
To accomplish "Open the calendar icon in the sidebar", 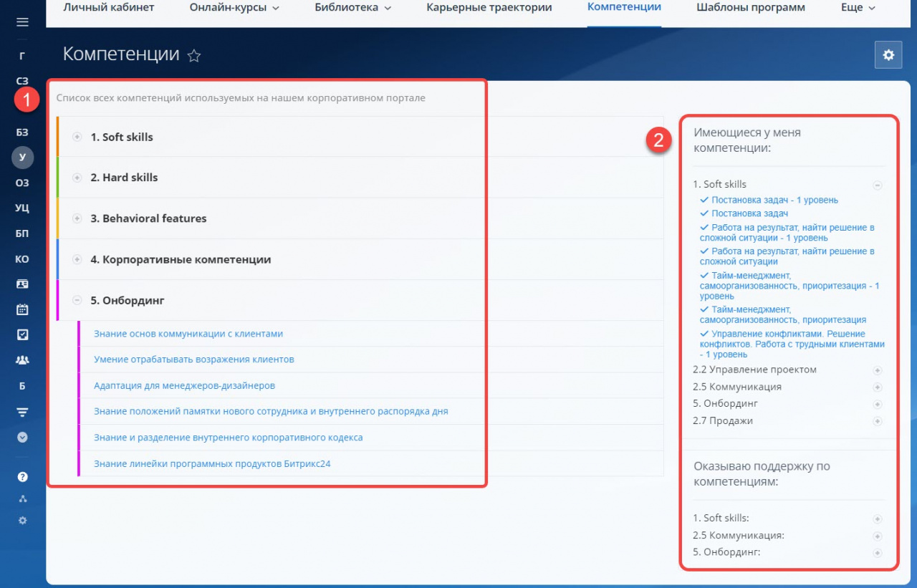I will 22,310.
